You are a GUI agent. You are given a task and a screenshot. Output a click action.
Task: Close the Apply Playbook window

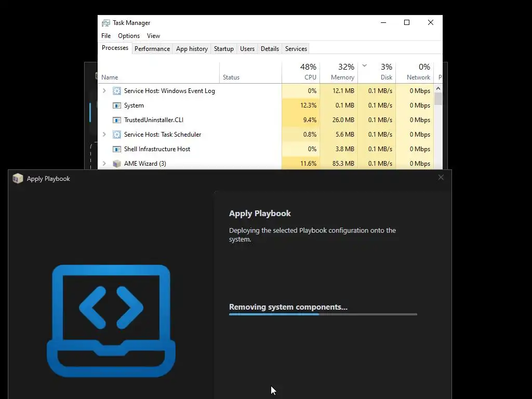coord(441,178)
